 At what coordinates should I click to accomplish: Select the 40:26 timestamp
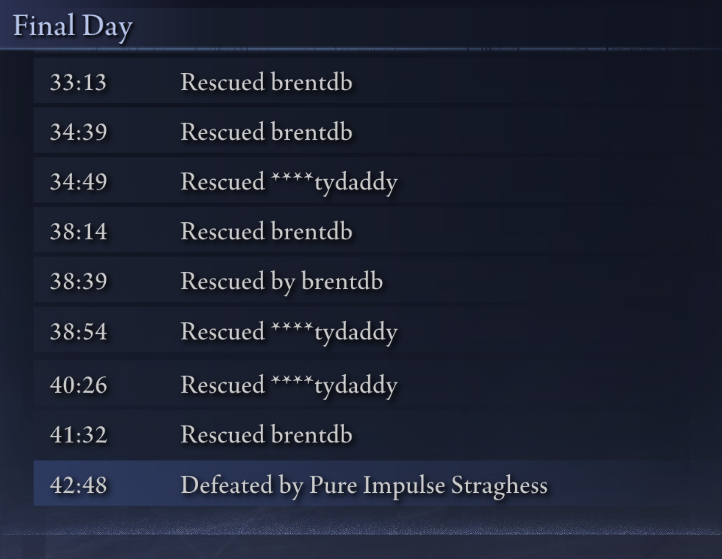pos(78,385)
